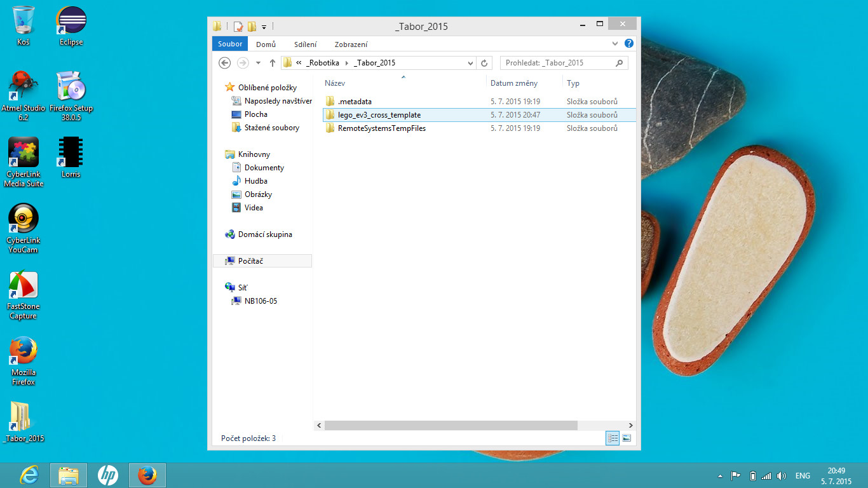Select the lego_ev3_cross_template folder
The width and height of the screenshot is (868, 488).
coord(379,115)
